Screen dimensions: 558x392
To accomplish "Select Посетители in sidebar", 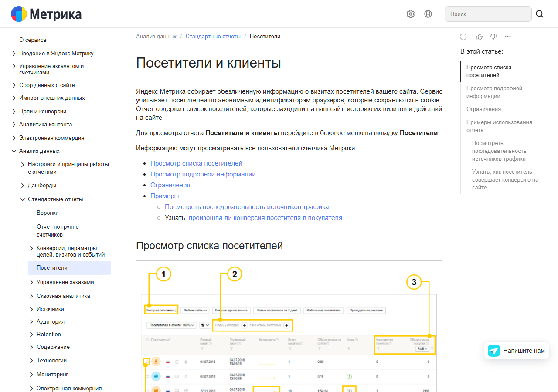I will point(69,268).
